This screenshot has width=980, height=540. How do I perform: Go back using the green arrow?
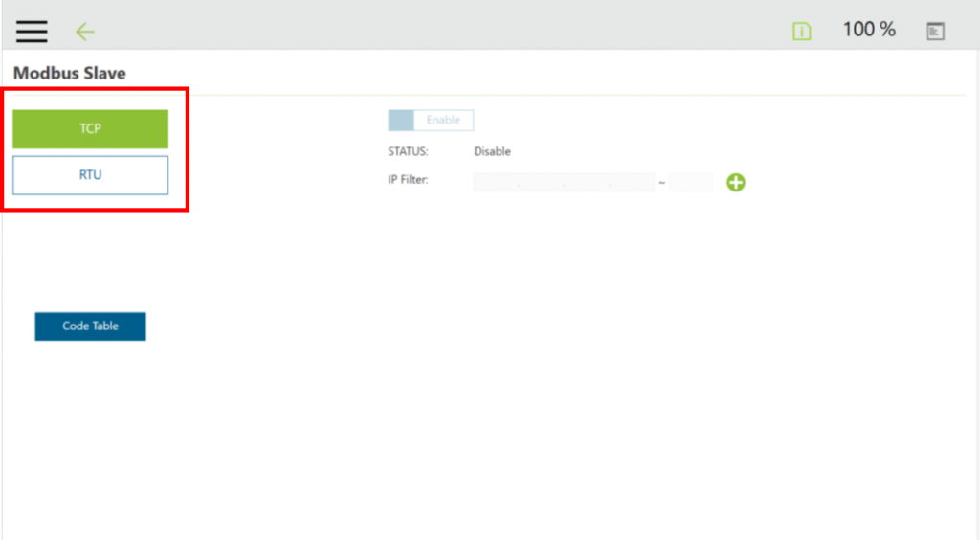point(85,32)
